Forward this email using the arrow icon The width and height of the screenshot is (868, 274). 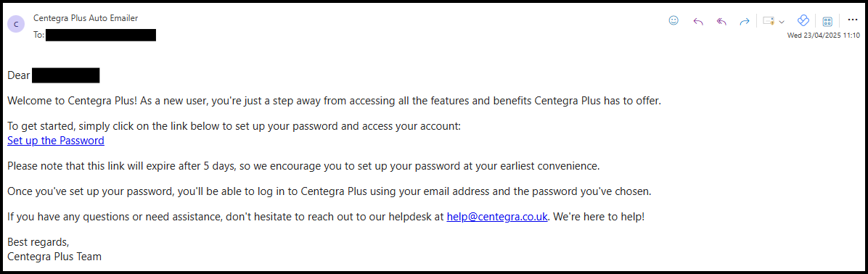(x=745, y=22)
